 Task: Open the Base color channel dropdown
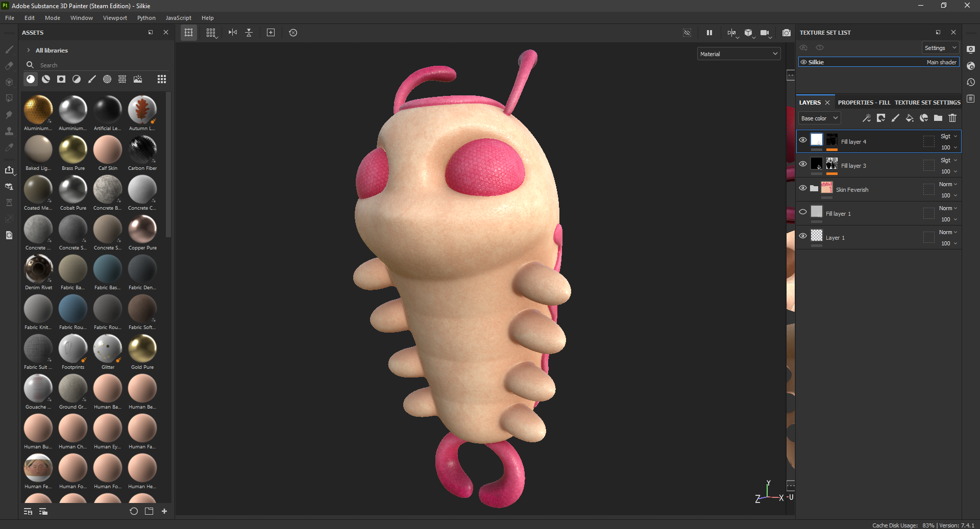coord(819,118)
